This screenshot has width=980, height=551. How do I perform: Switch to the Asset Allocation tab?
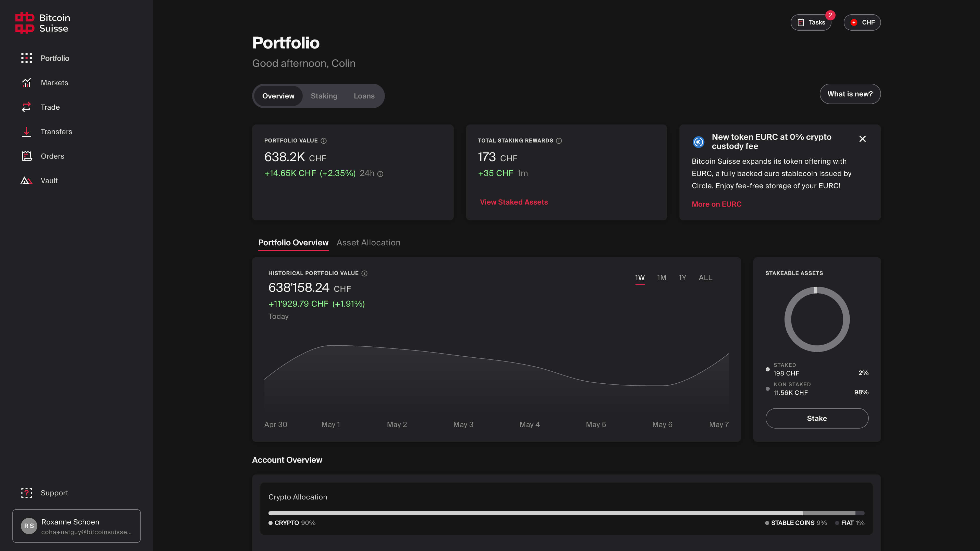coord(368,243)
